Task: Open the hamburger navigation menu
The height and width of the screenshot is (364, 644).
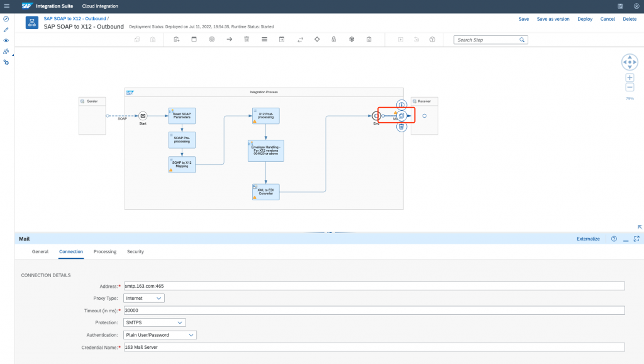Action: point(6,6)
